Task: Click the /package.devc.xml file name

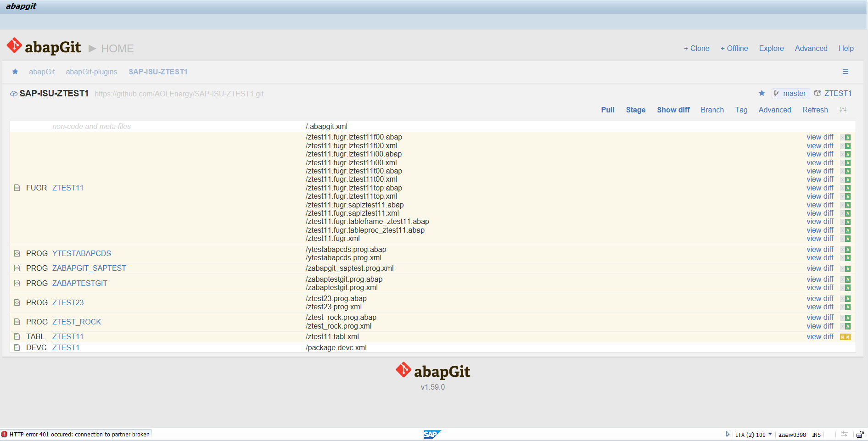Action: click(336, 348)
